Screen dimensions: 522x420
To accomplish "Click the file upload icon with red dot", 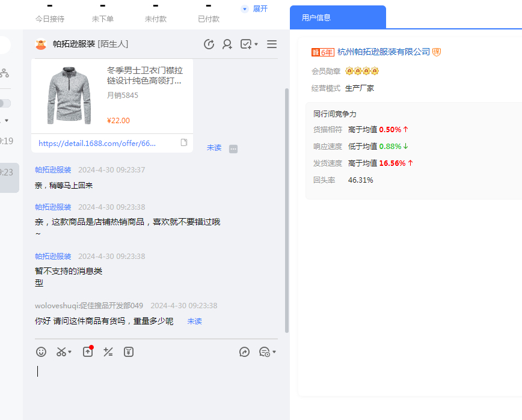I will click(88, 352).
